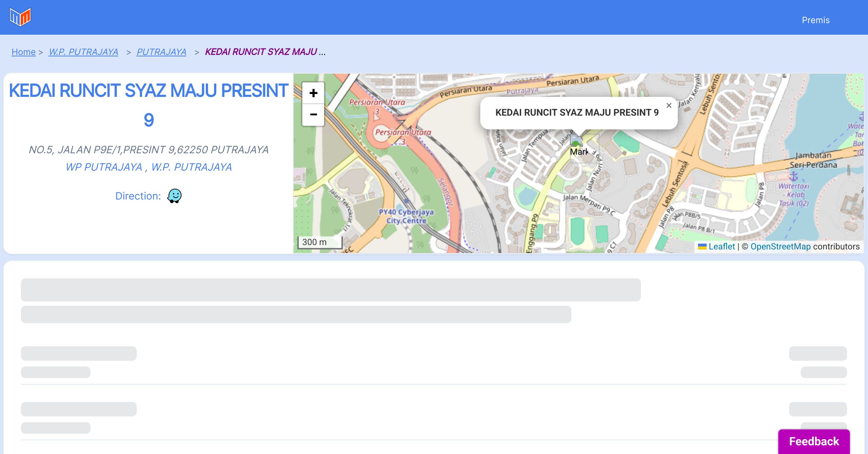Click the W.P. PUTRAJAYA state link in address
The width and height of the screenshot is (868, 454).
tap(191, 167)
